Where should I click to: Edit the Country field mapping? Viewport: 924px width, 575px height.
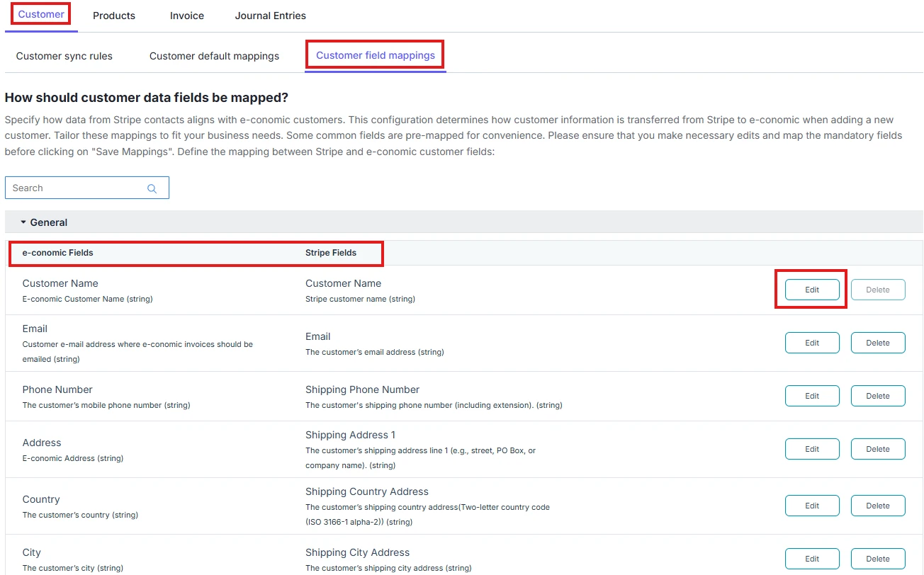[812, 506]
